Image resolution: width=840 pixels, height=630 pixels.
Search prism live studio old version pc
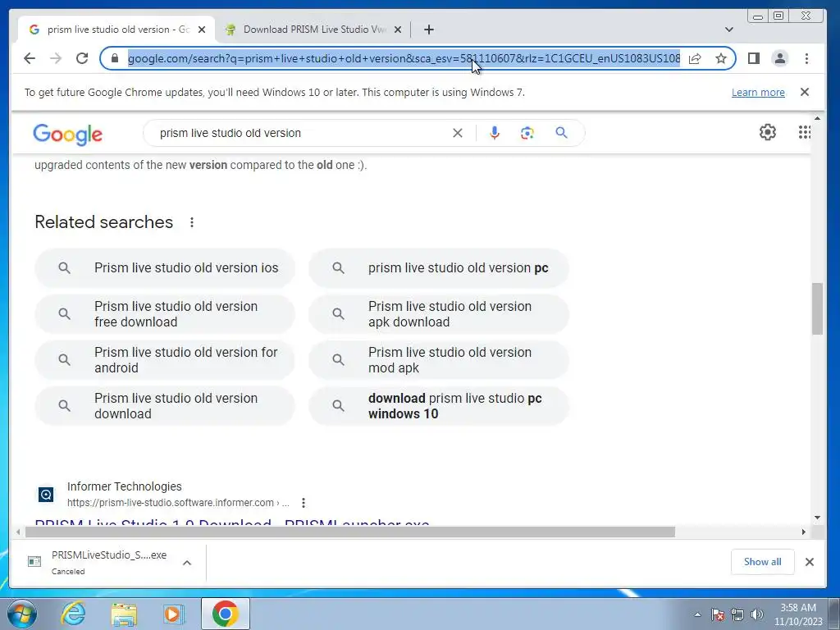tap(439, 268)
